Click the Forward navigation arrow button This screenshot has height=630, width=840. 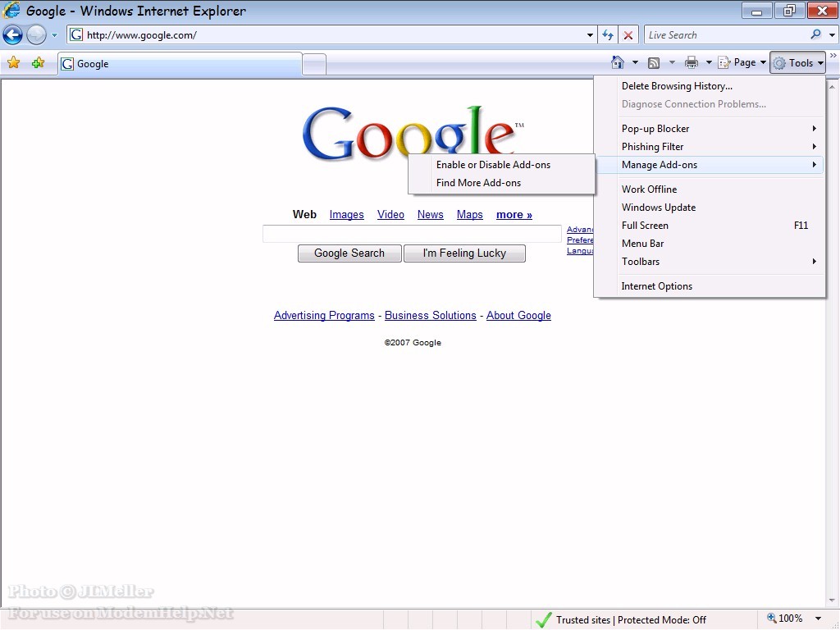(36, 35)
